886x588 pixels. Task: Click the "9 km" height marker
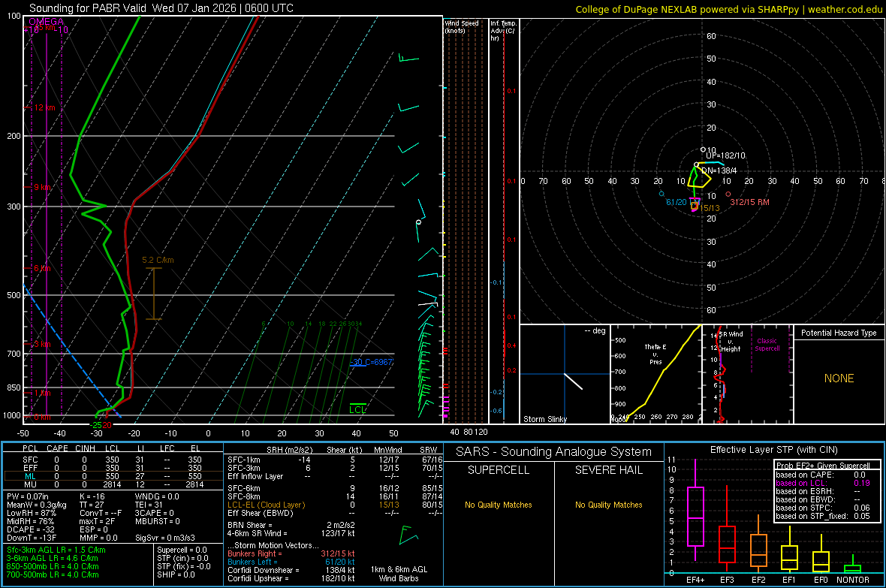point(42,186)
